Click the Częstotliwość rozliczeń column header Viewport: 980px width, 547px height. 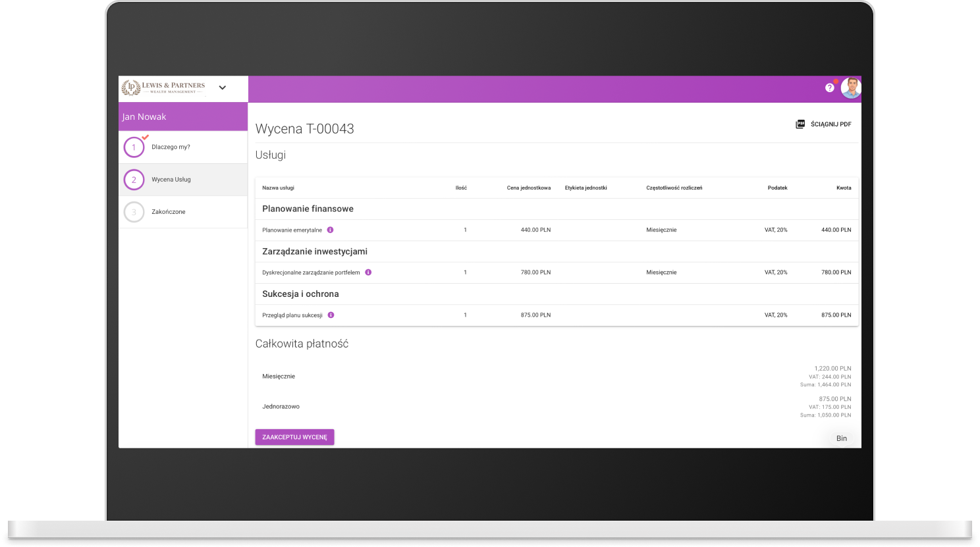[674, 188]
